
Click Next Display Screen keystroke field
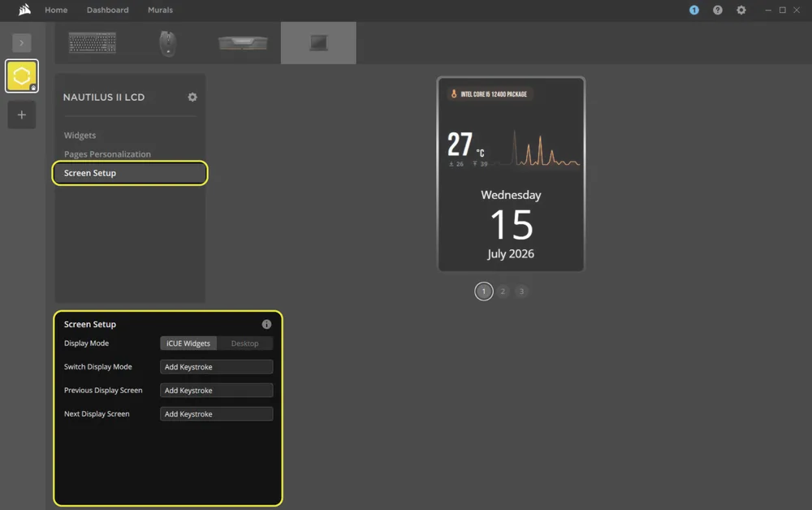click(x=217, y=413)
